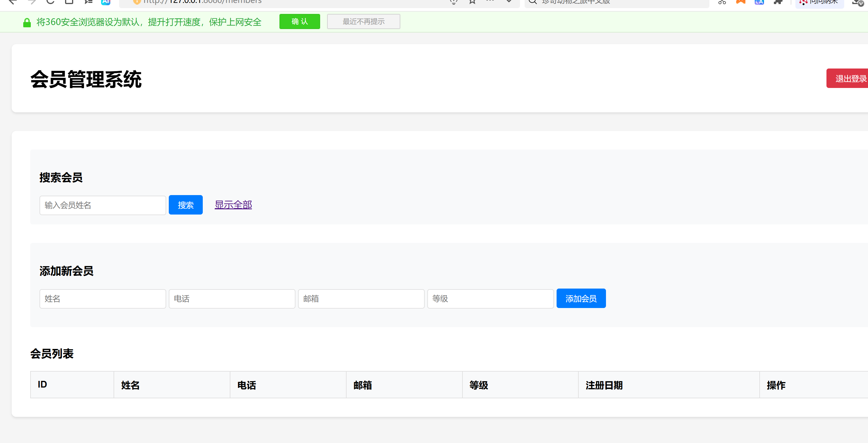Click the translation (CA) extension icon
This screenshot has height=443, width=868.
pyautogui.click(x=759, y=2)
